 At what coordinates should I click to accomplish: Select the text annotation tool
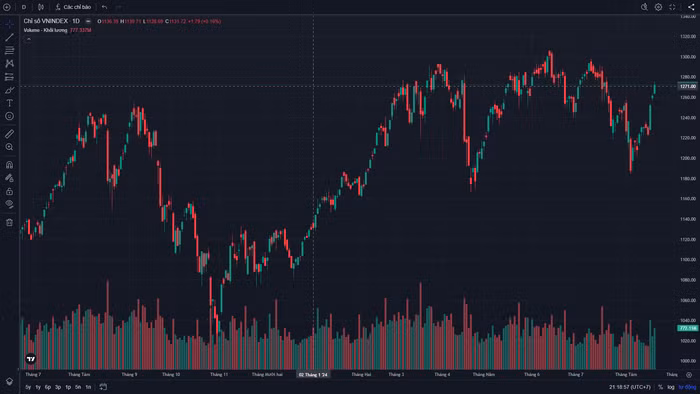(9, 103)
